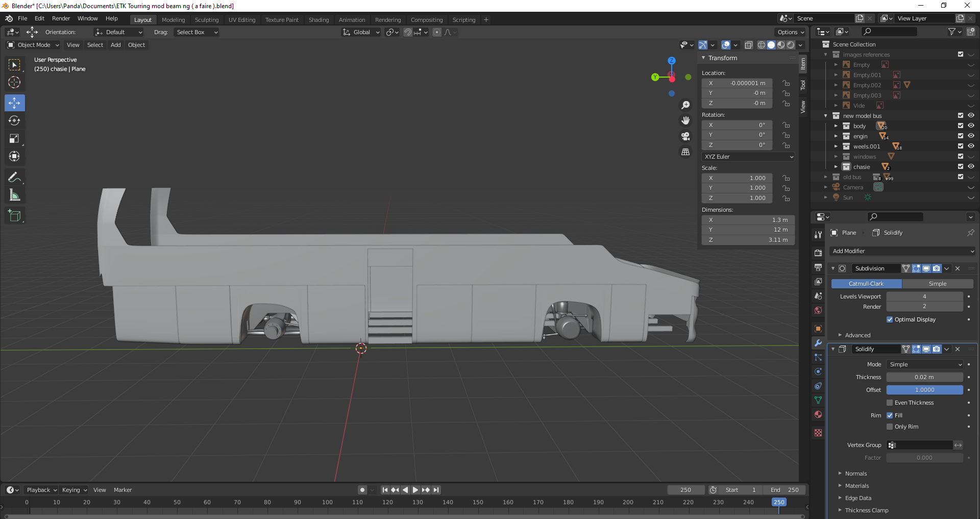Open the World properties tab

pos(818,310)
